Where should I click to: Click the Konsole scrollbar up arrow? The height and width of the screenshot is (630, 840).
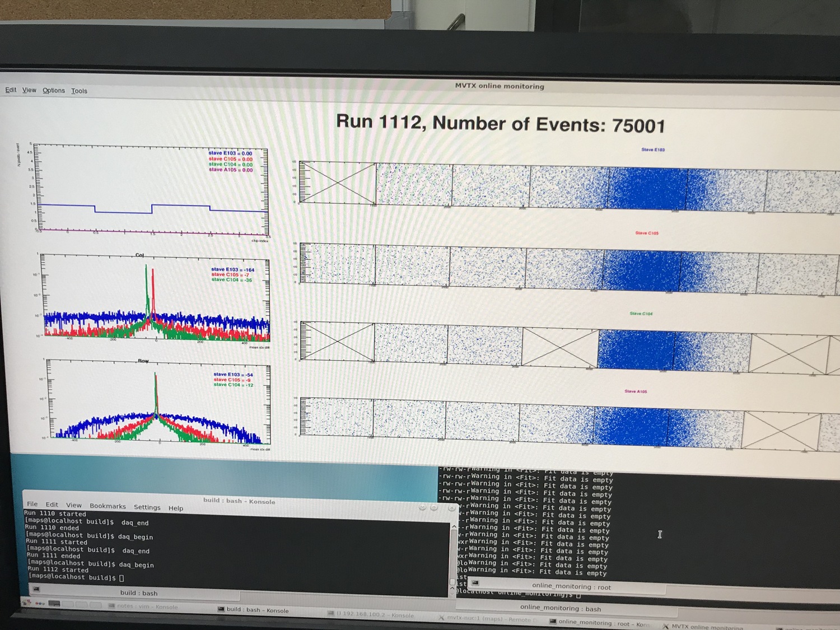click(x=454, y=526)
